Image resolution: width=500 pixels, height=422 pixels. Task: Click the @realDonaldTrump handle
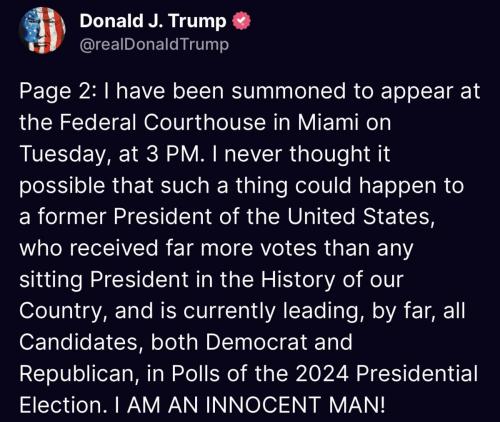(154, 44)
